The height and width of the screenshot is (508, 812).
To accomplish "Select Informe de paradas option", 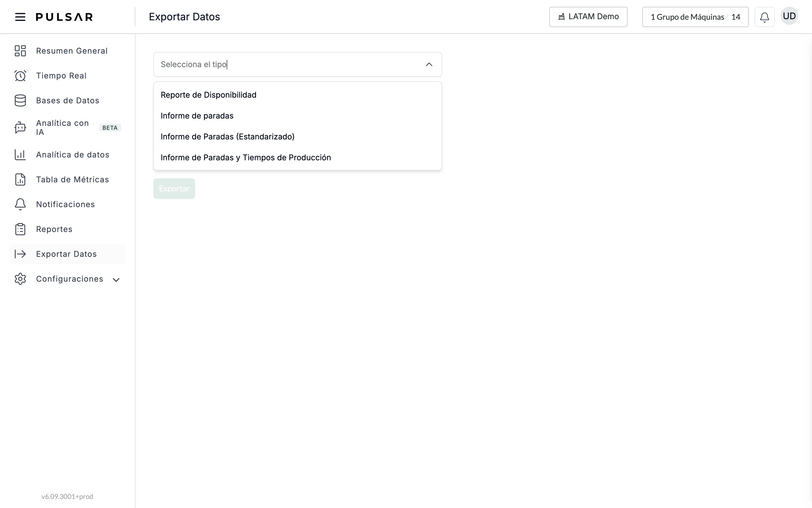I will click(x=297, y=116).
